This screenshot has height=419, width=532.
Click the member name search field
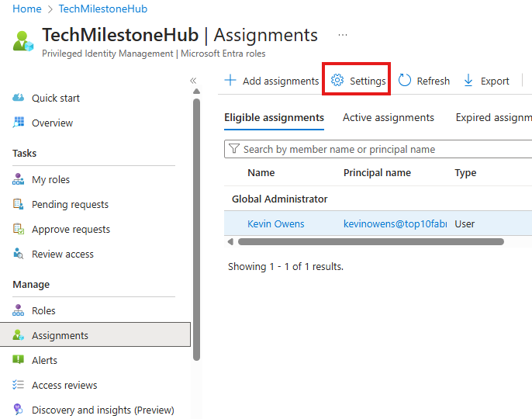(378, 149)
